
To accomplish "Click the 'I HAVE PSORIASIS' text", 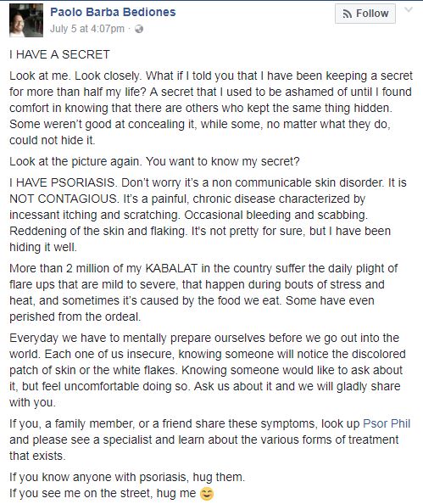I will coord(62,182).
